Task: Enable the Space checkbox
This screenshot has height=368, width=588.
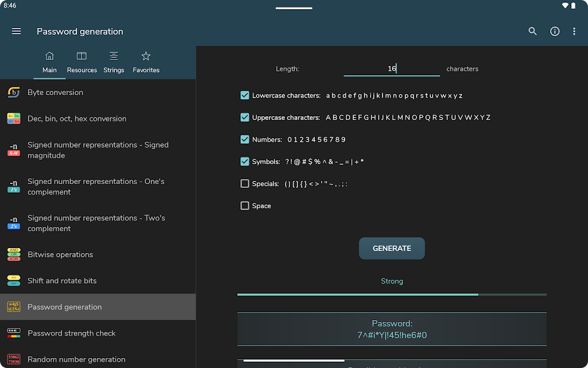Action: click(x=245, y=206)
